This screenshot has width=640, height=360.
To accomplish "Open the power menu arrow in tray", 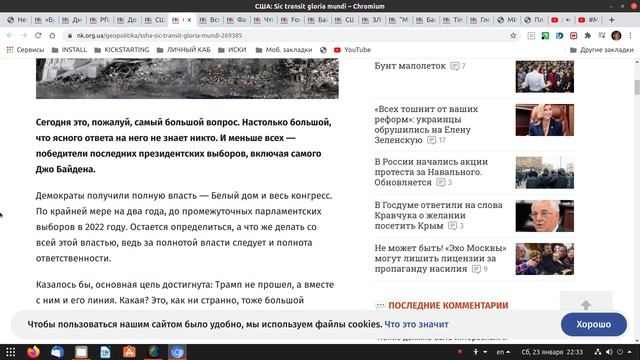I will [630, 352].
